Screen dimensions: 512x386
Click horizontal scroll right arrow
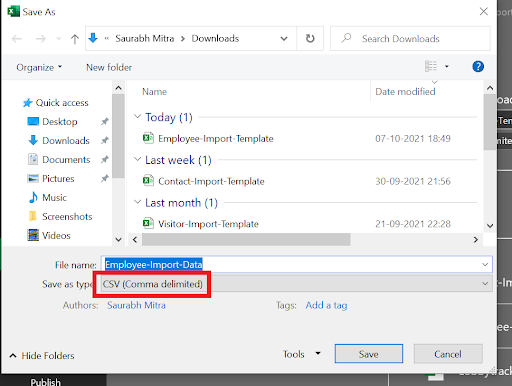(x=476, y=240)
